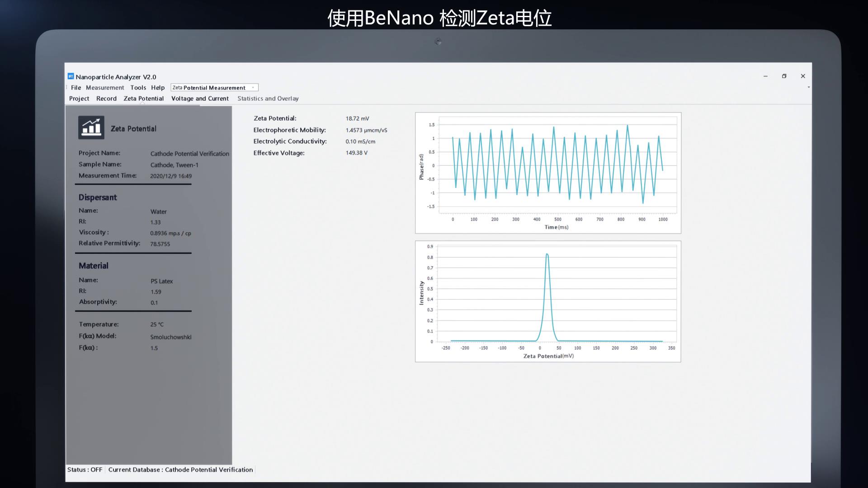This screenshot has width=868, height=488.
Task: Open the Tools menu
Action: click(x=138, y=87)
